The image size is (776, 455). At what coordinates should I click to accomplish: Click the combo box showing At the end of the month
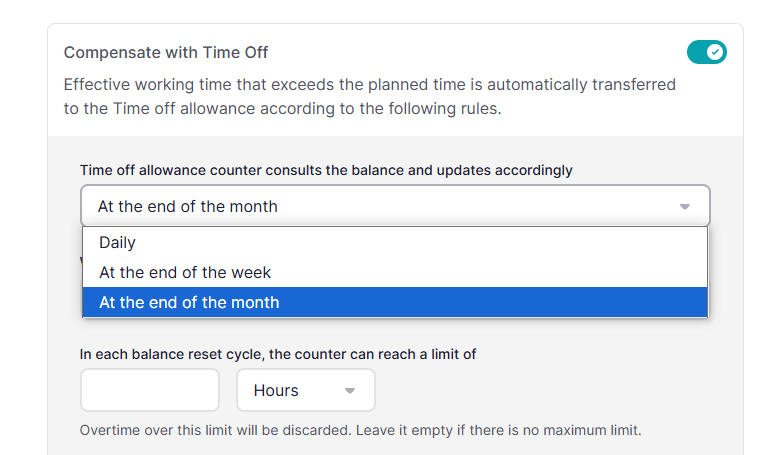[x=395, y=206]
